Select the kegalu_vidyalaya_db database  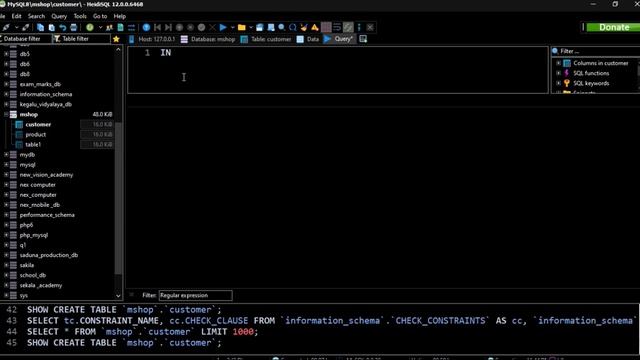[46, 104]
